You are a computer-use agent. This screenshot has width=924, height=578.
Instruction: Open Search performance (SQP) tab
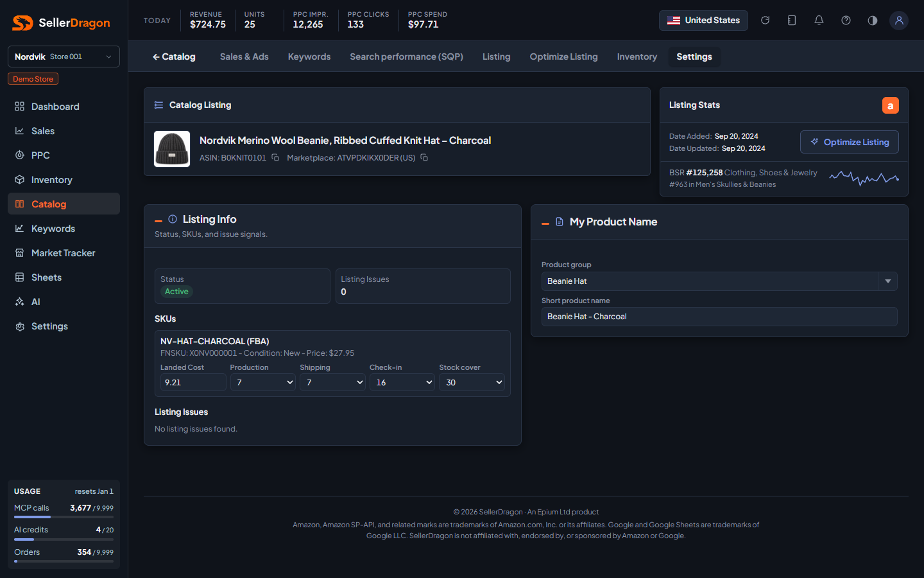click(x=407, y=57)
